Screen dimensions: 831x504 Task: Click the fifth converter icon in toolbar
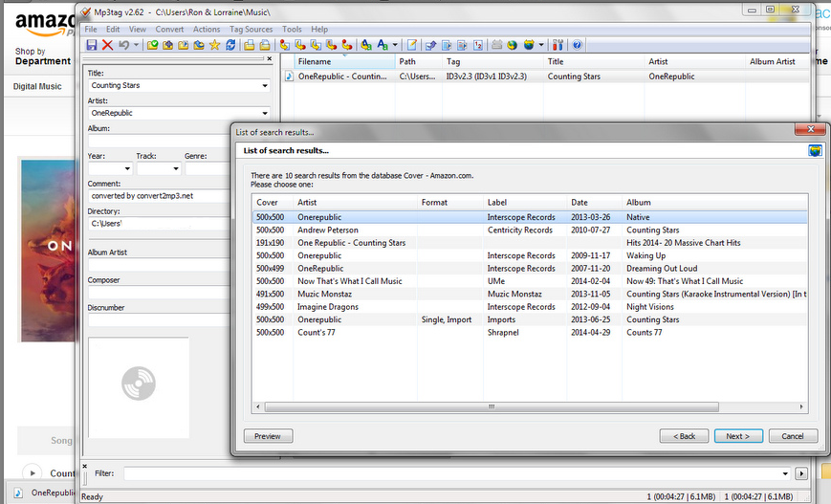pyautogui.click(x=347, y=45)
